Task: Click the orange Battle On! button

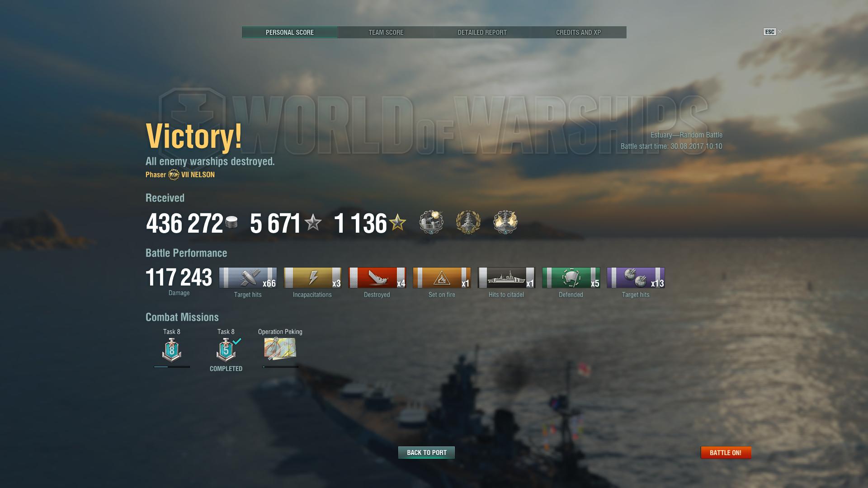Action: click(726, 452)
